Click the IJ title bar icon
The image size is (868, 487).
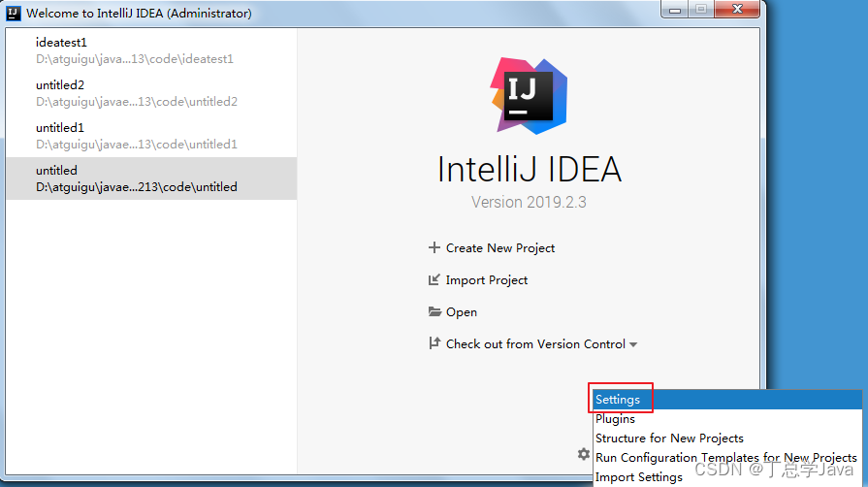(14, 13)
